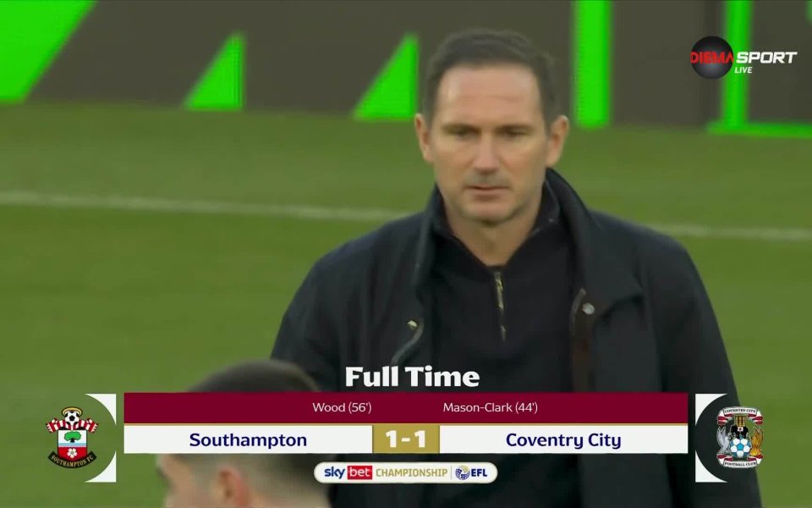The height and width of the screenshot is (508, 812).
Task: Select the Southampton team name
Action: 248,439
